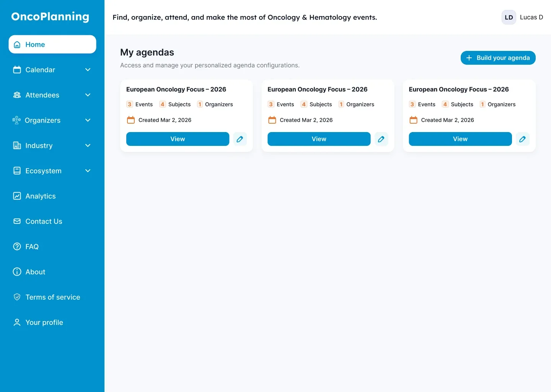Open the Contact Us menu item
This screenshot has width=551, height=392.
(44, 221)
